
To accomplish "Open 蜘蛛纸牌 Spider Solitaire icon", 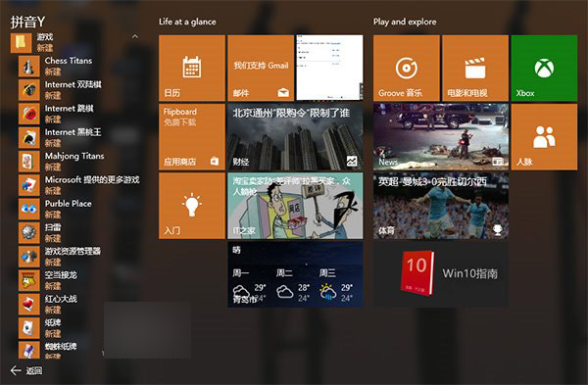I will [x=28, y=350].
